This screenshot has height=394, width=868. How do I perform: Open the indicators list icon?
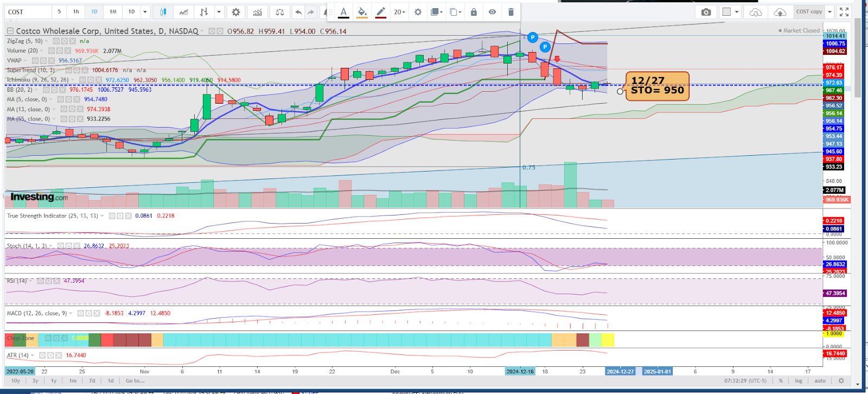(x=258, y=11)
